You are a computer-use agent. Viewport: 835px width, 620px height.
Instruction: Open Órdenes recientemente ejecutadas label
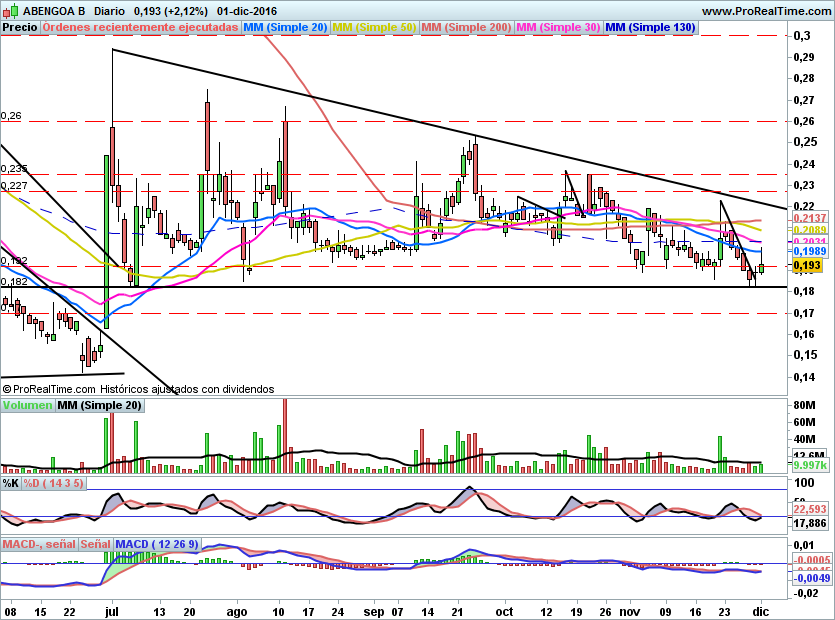[x=140, y=27]
